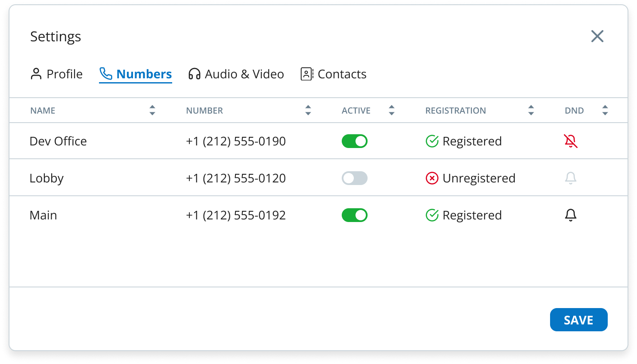Open the Numbers tab
637x364 pixels.
pos(136,74)
